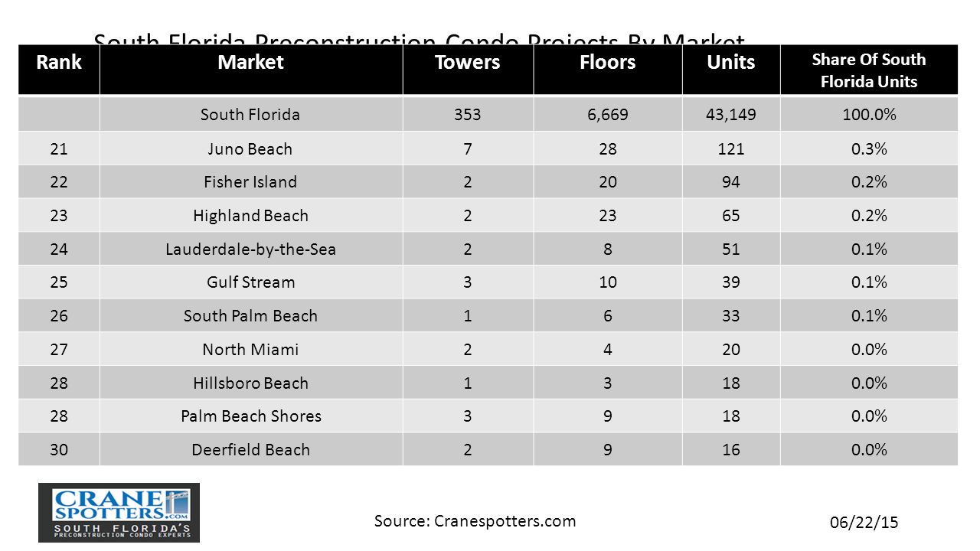Viewport: 980px width, 551px height.
Task: Select the Fisher Island row name
Action: [250, 182]
